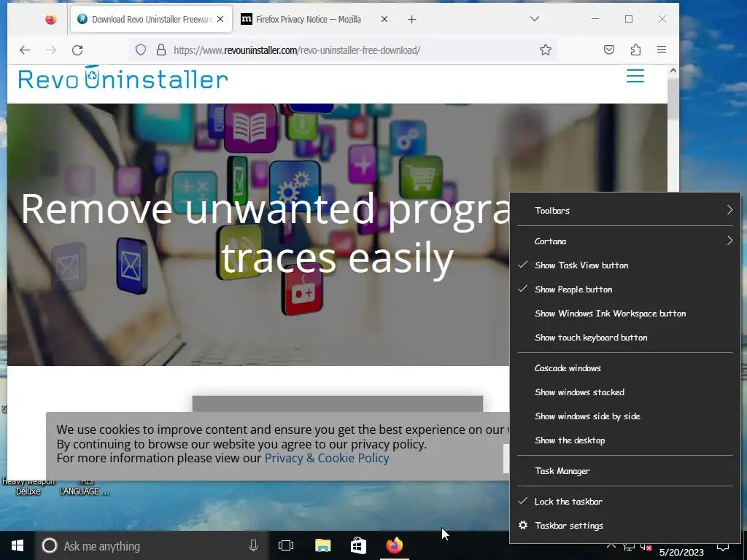Click the forward navigation arrow
Viewport: 747px width, 560px height.
51,50
